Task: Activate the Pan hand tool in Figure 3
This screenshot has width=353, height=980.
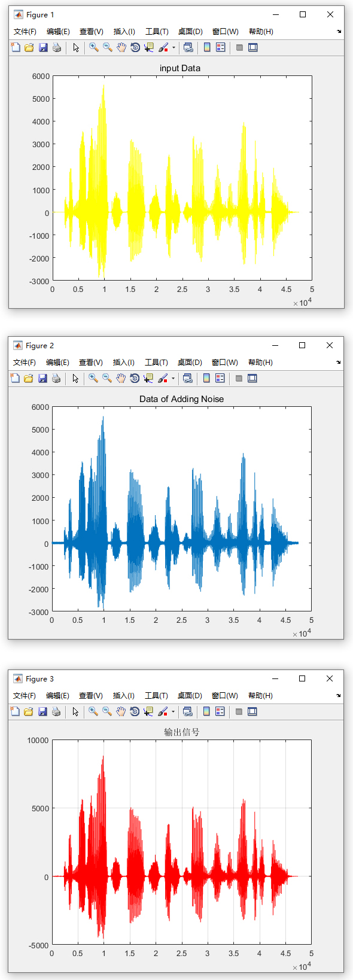Action: (121, 711)
